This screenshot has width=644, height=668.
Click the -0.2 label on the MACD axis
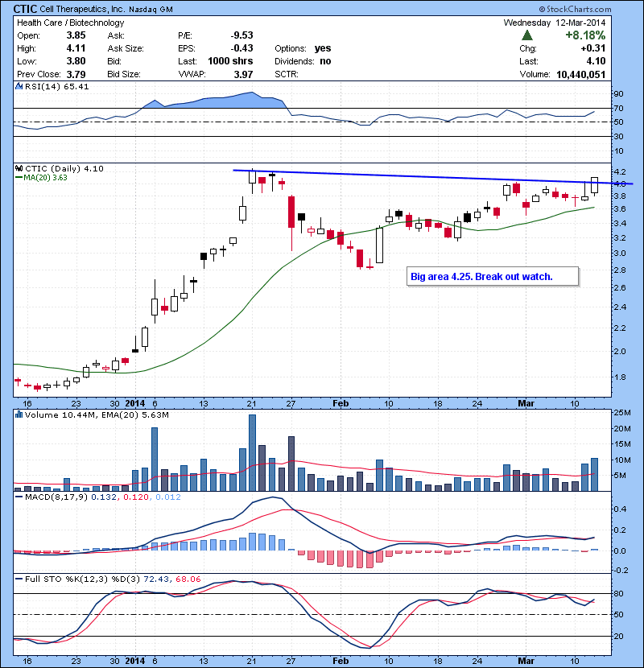click(620, 570)
